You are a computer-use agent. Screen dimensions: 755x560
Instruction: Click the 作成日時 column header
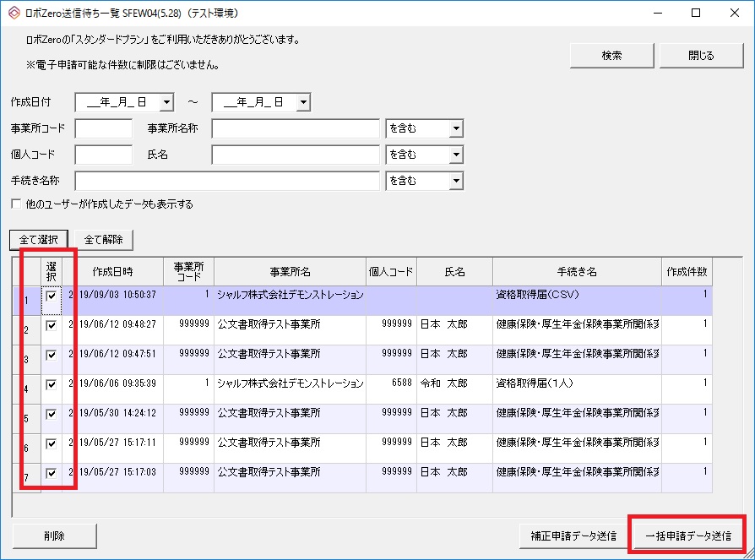pyautogui.click(x=112, y=272)
